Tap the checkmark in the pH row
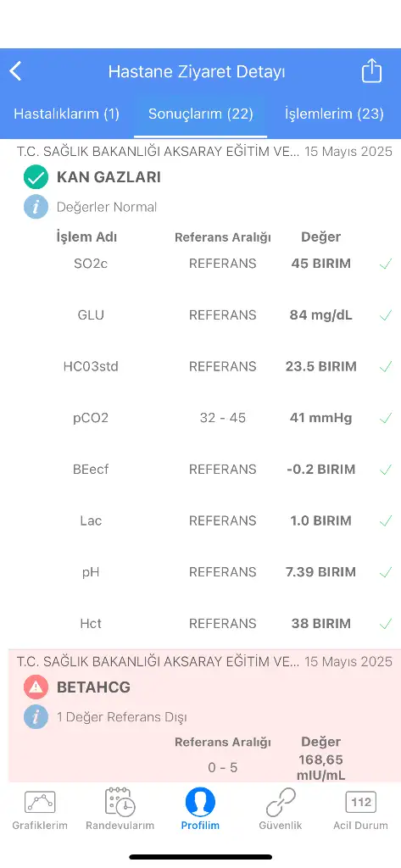 click(386, 572)
